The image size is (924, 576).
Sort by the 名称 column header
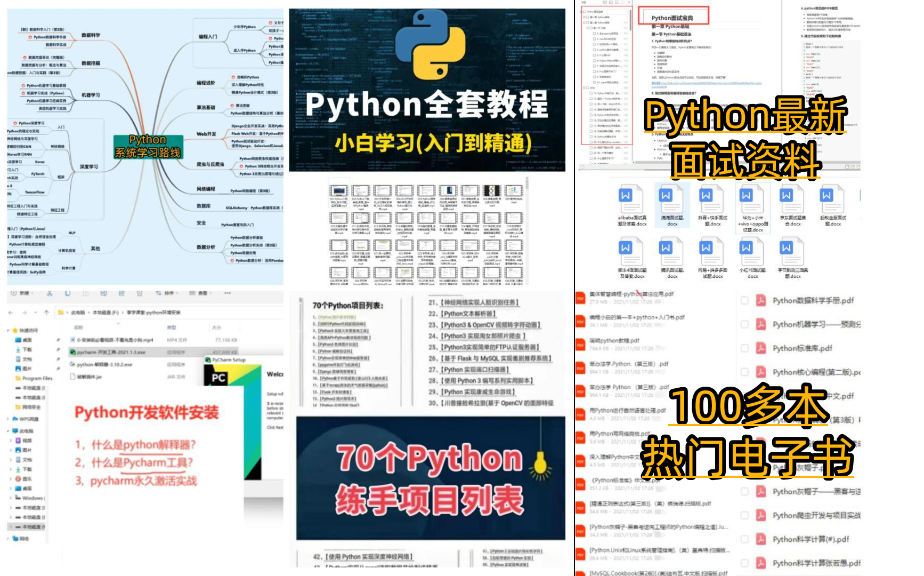[78, 327]
